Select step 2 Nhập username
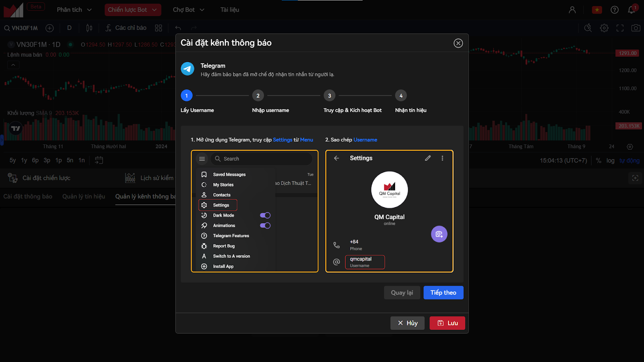644x362 pixels. point(258,96)
